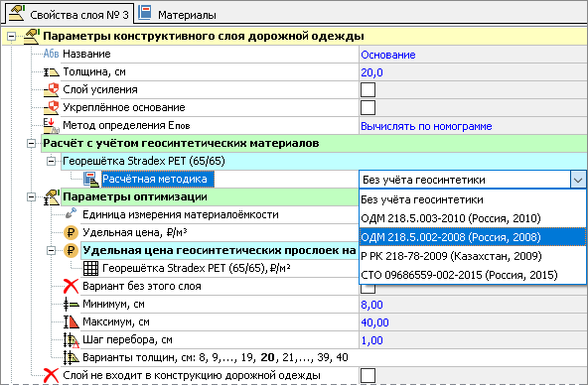Collapse the Параметры оптимизации section
The image size is (588, 385).
pyautogui.click(x=32, y=197)
